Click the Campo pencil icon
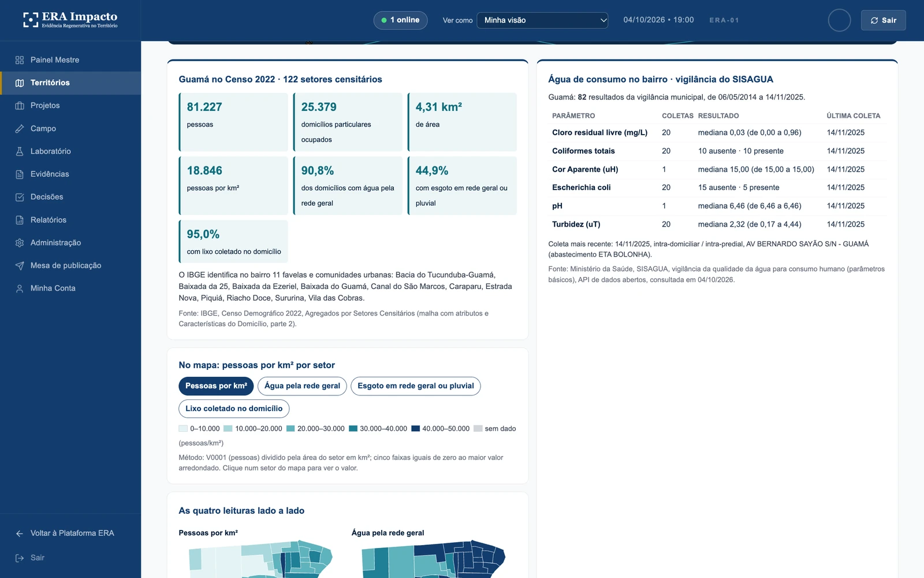Viewport: 924px width, 578px height. (x=20, y=128)
